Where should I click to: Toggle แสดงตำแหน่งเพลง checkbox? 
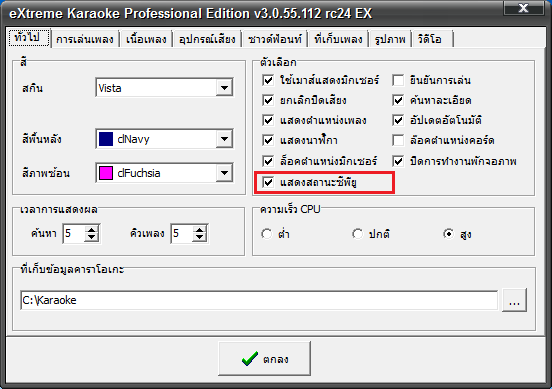(x=268, y=120)
